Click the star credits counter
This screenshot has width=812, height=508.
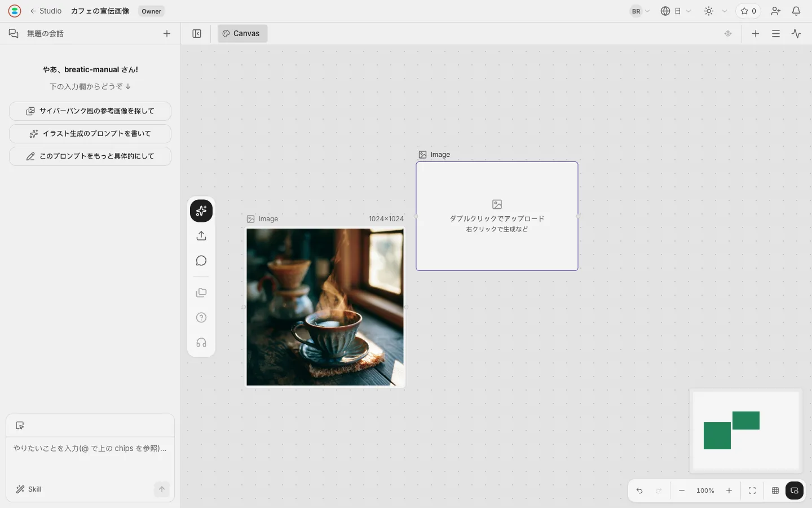click(748, 11)
